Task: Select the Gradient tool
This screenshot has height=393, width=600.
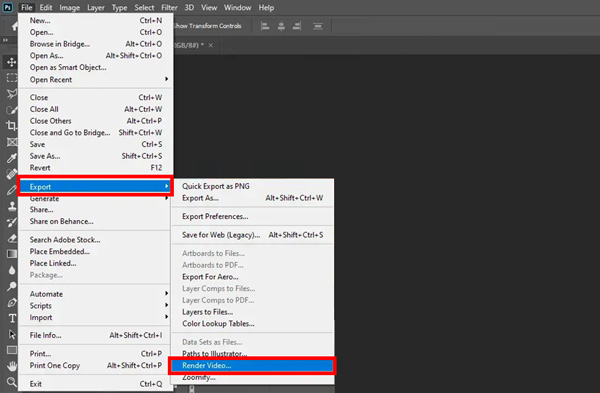Action: [x=11, y=254]
